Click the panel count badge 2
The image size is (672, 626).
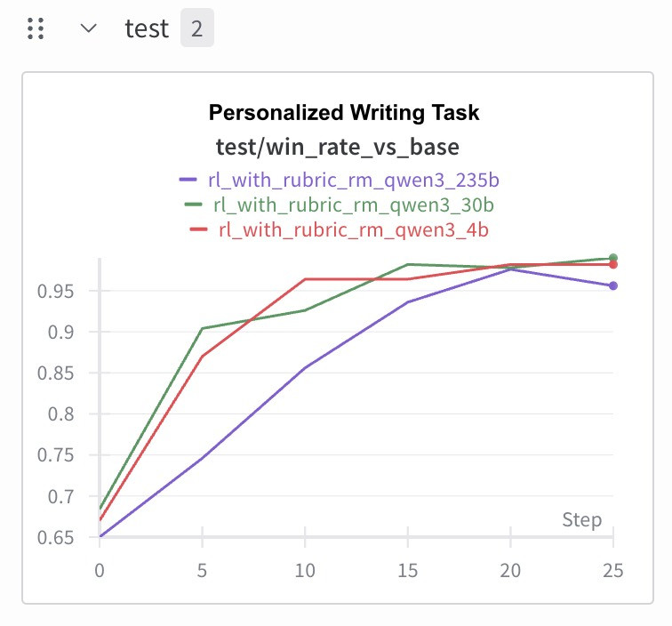tap(197, 28)
